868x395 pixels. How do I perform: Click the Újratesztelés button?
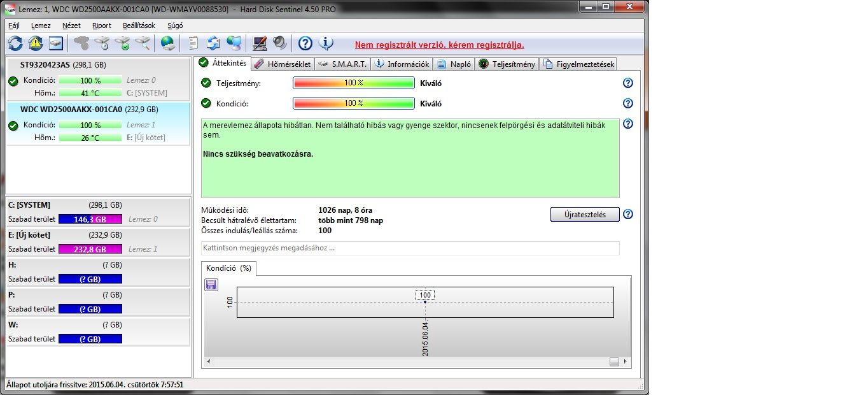585,214
